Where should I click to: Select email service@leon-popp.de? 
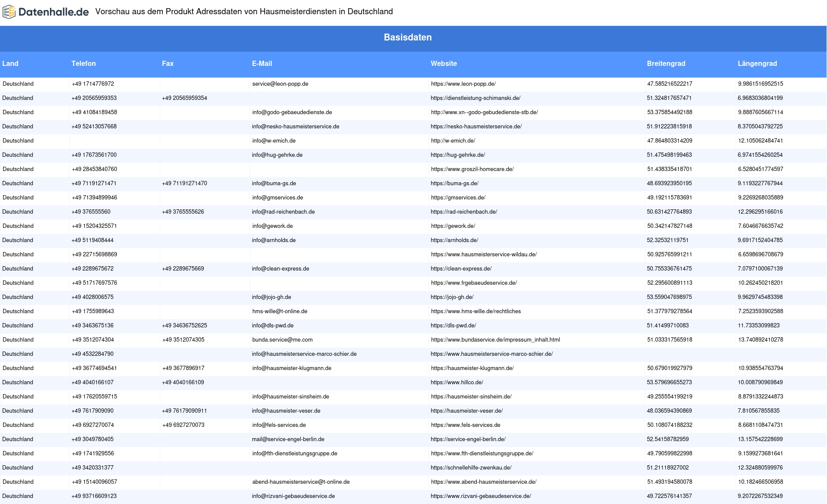[280, 84]
